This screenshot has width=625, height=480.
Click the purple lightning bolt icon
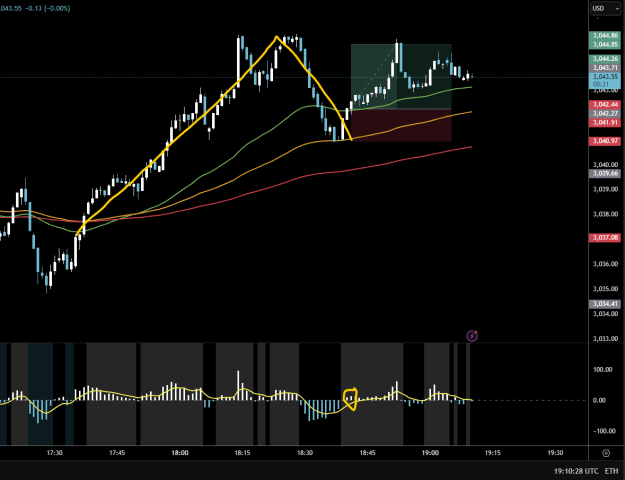(x=472, y=336)
